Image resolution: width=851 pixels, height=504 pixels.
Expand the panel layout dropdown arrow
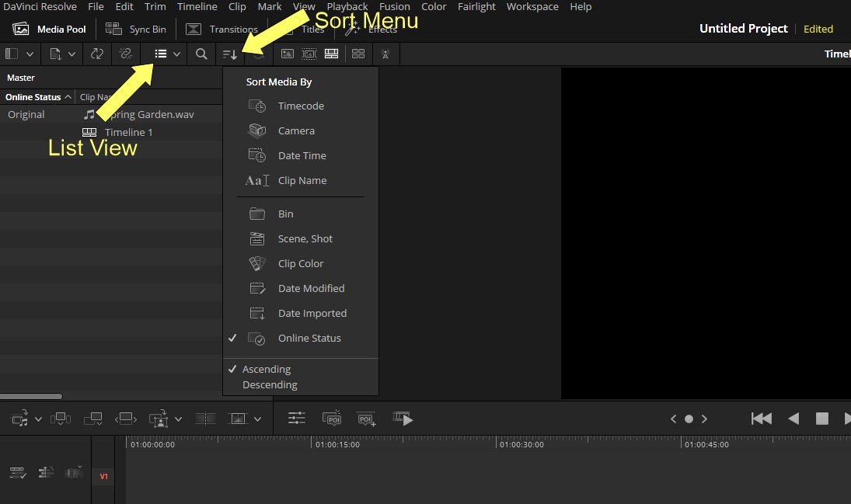click(30, 54)
